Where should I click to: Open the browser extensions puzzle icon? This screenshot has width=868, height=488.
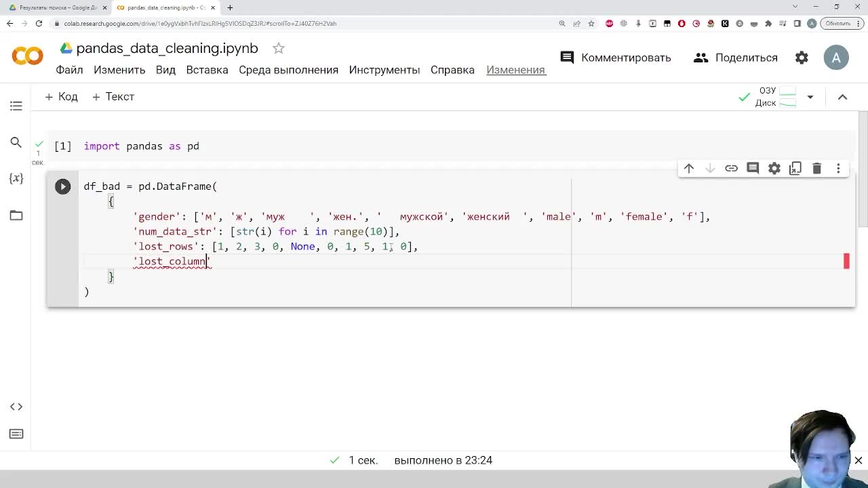(768, 23)
